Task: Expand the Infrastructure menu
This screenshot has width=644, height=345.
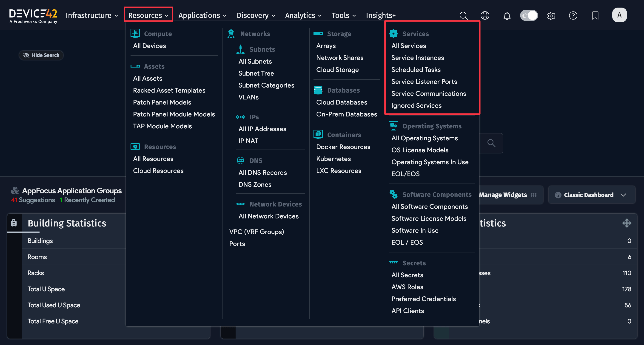Action: (92, 15)
